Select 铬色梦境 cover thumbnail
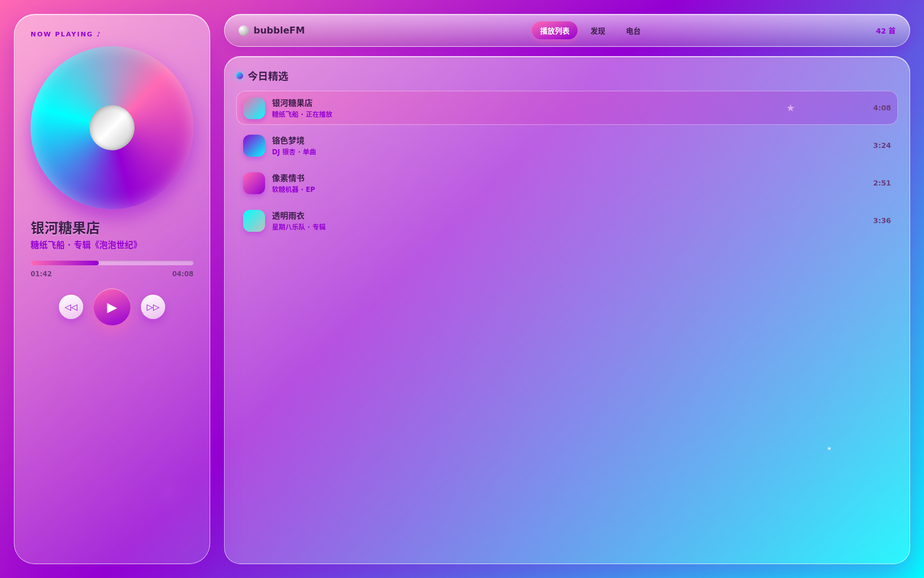The height and width of the screenshot is (578, 924). 254,146
